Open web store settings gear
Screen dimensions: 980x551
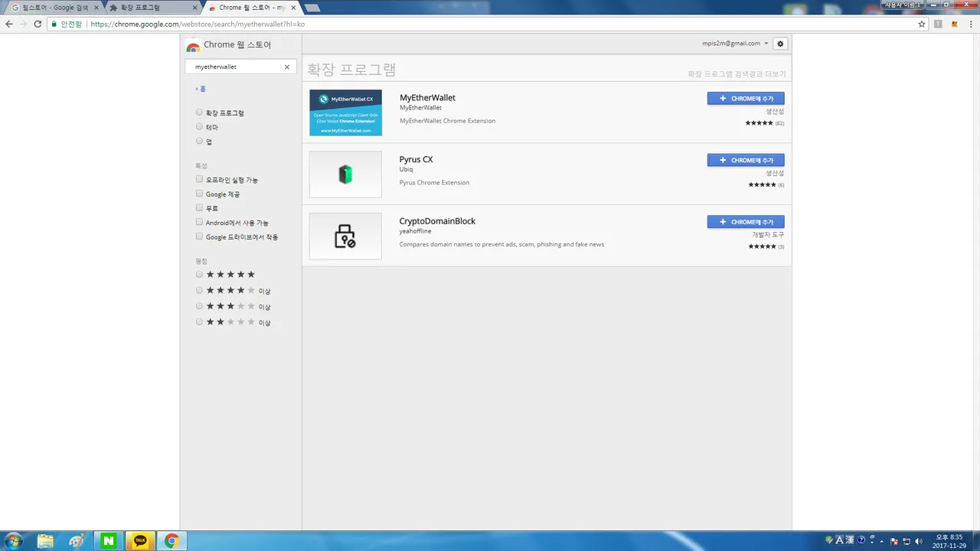point(780,44)
